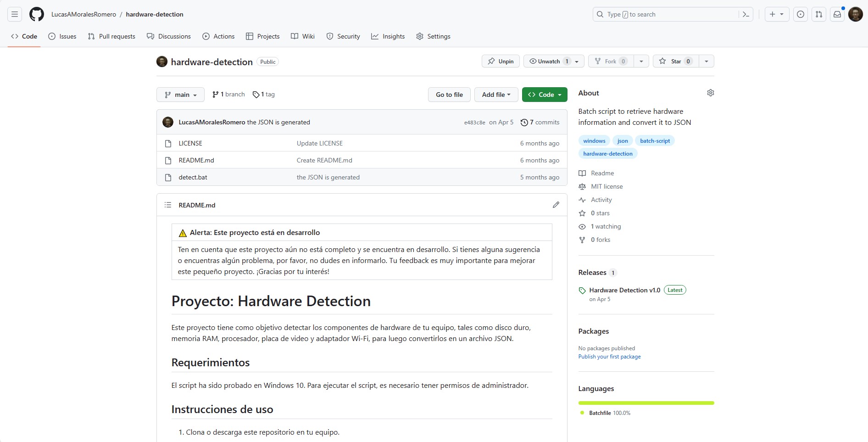Viewport: 868px width, 442px height.
Task: Click the Go to file button
Action: pyautogui.click(x=449, y=95)
